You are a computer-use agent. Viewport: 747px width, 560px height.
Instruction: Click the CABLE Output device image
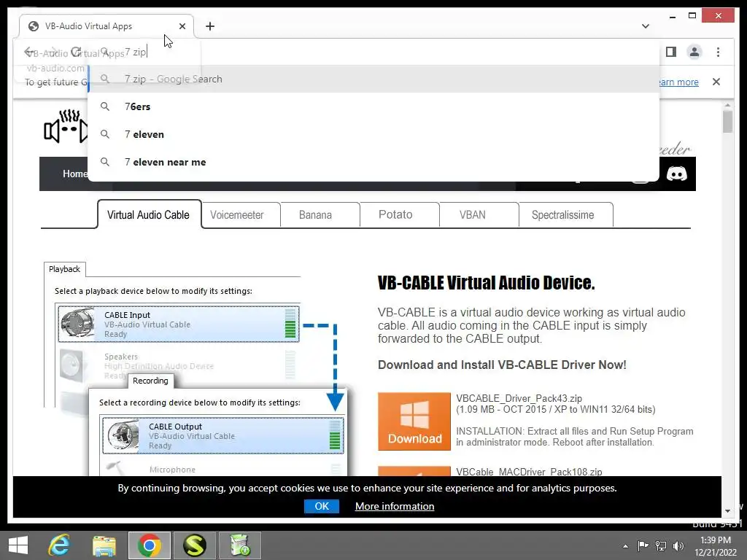point(123,436)
